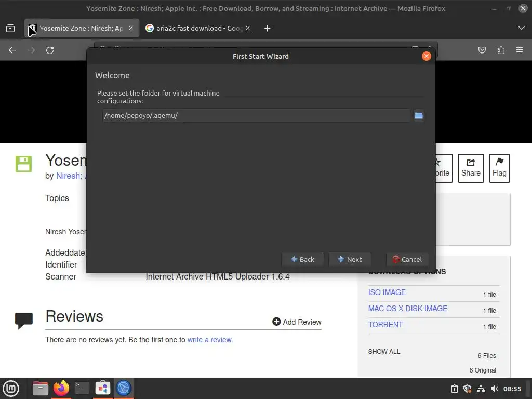This screenshot has height=399, width=532.
Task: Flag this archive item
Action: point(499,168)
